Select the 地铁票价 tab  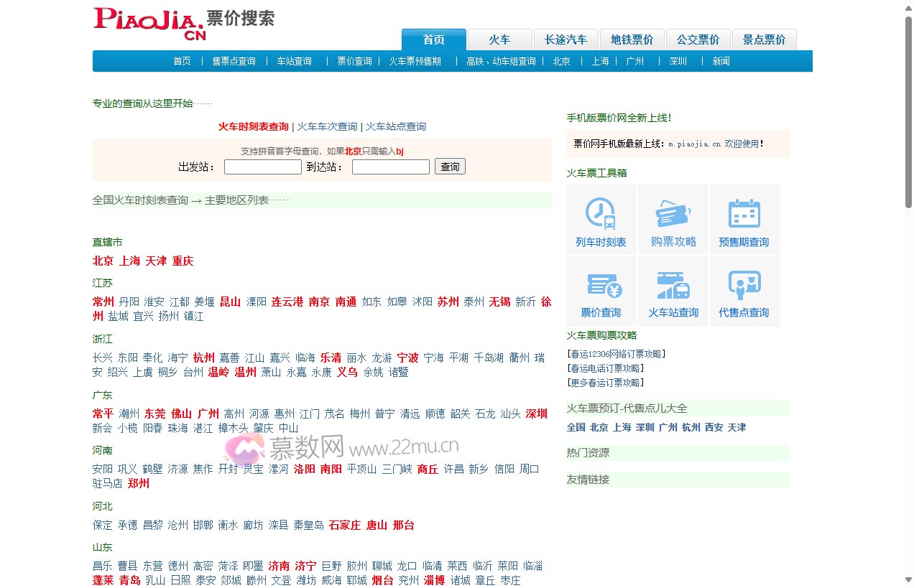click(632, 39)
